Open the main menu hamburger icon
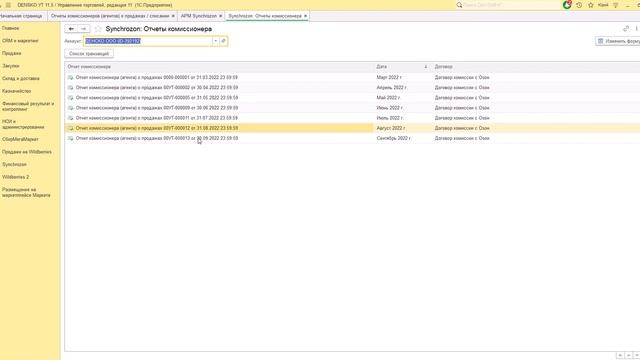Image resolution: width=640 pixels, height=360 pixels. pyautogui.click(x=8, y=5)
